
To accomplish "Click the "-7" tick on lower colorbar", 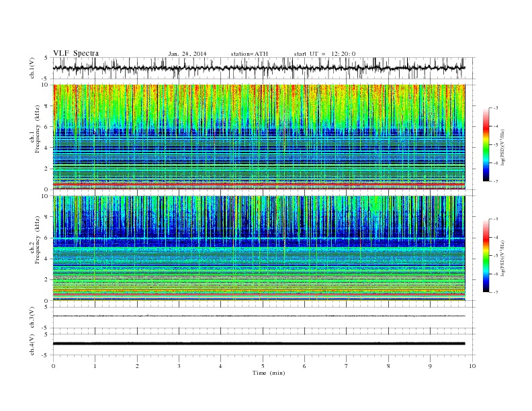I will pos(496,292).
